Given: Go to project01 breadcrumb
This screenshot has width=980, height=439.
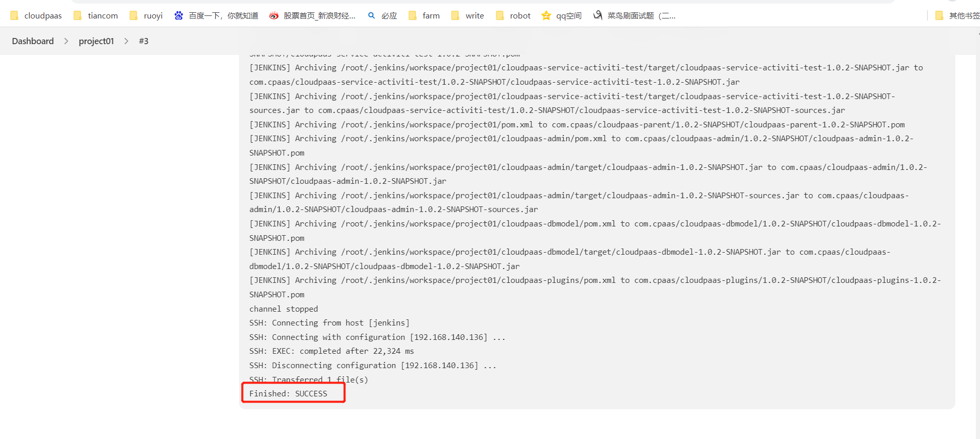Looking at the screenshot, I should 96,41.
